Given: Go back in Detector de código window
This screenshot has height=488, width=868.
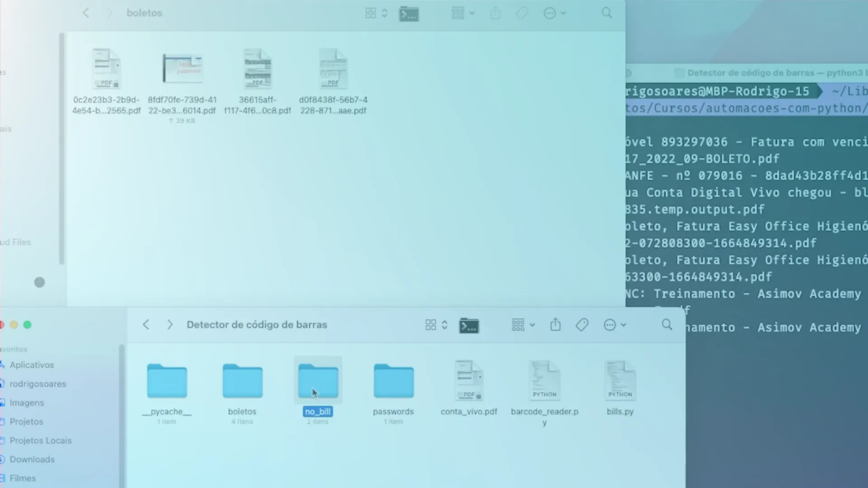Looking at the screenshot, I should [146, 324].
